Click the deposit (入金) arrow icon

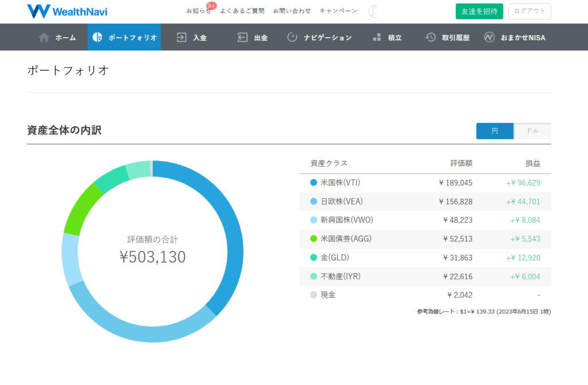181,37
